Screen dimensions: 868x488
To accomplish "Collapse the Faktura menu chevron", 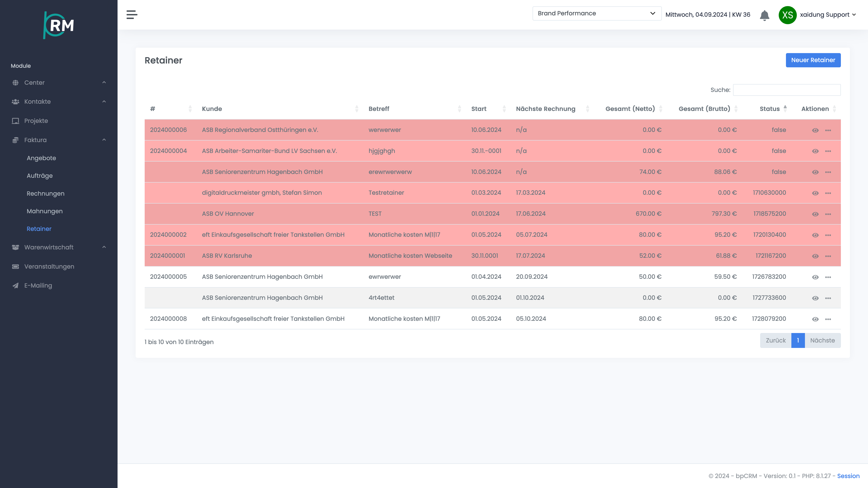I will click(104, 140).
